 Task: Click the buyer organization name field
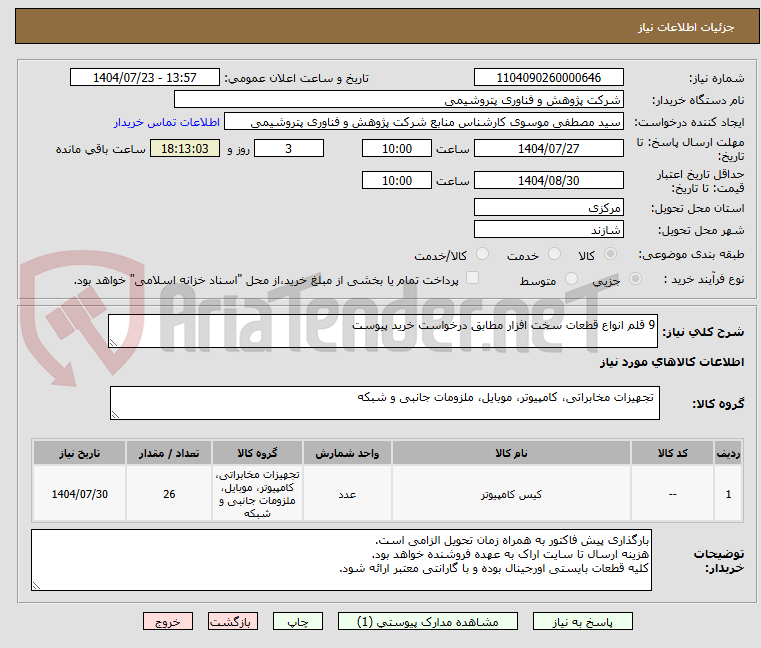click(398, 100)
